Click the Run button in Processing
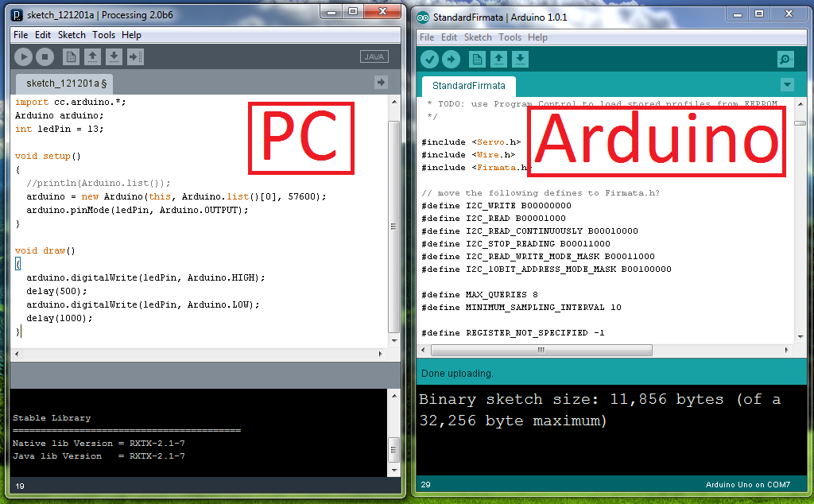The width and height of the screenshot is (814, 504). coord(23,56)
